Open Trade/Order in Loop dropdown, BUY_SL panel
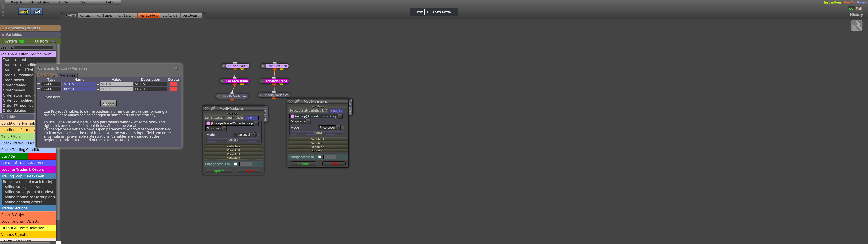The height and width of the screenshot is (244, 868). pos(257,123)
